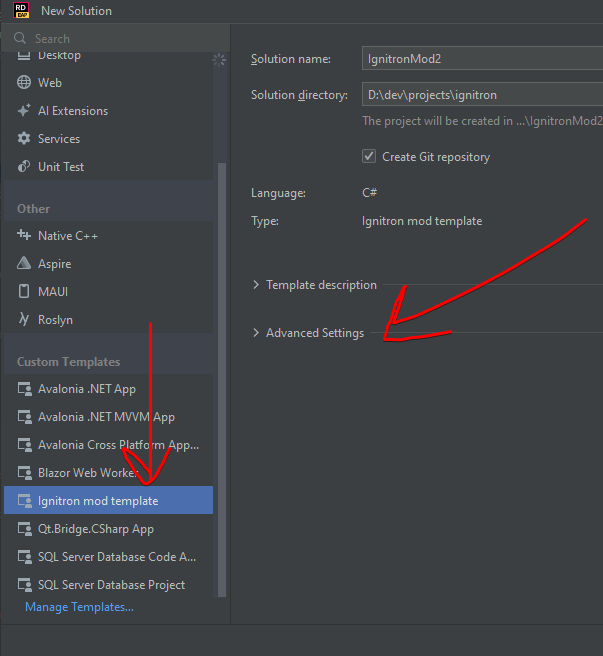Image resolution: width=603 pixels, height=656 pixels.
Task: Click the template list vertical scrollbar
Action: 222,379
